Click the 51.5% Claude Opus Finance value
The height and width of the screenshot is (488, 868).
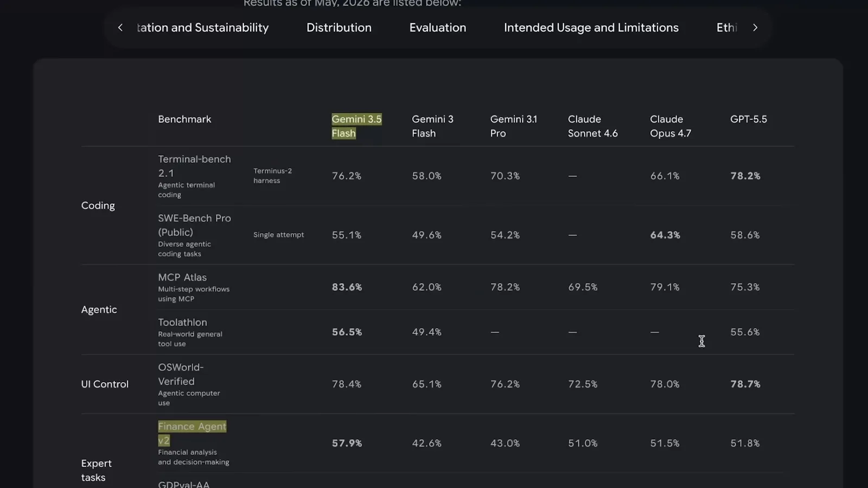(665, 443)
